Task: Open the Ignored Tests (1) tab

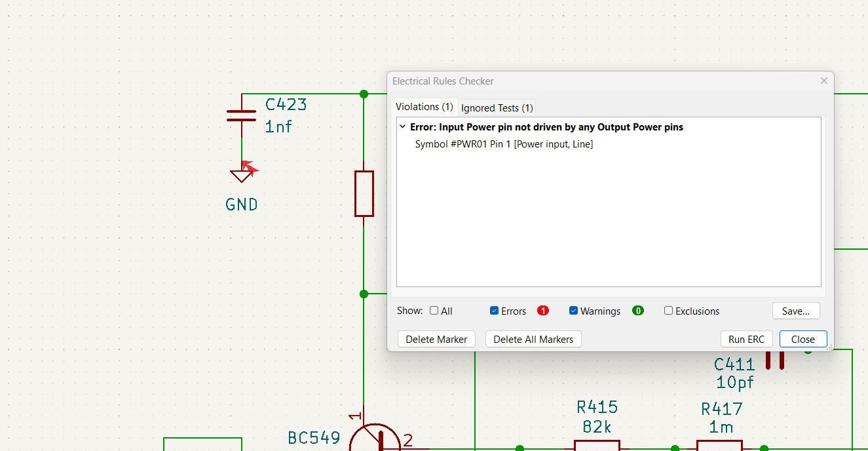Action: [497, 108]
